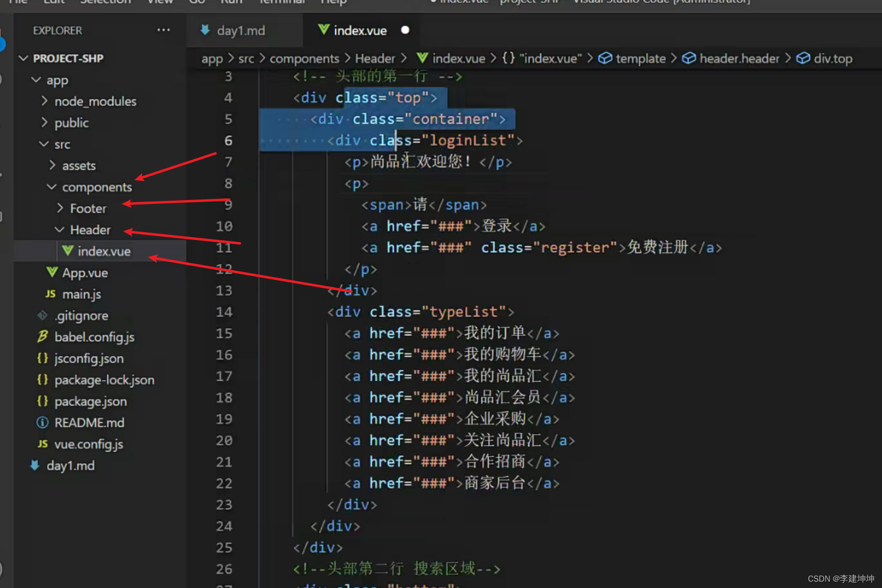Click the JS icon next to main.js

pyautogui.click(x=50, y=294)
